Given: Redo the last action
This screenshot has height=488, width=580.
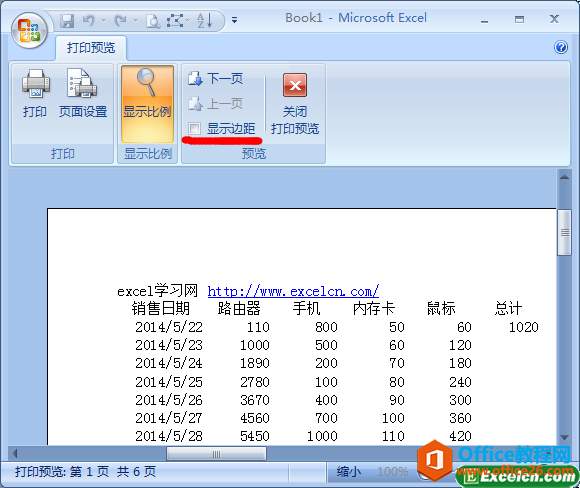Looking at the screenshot, I should 121,21.
